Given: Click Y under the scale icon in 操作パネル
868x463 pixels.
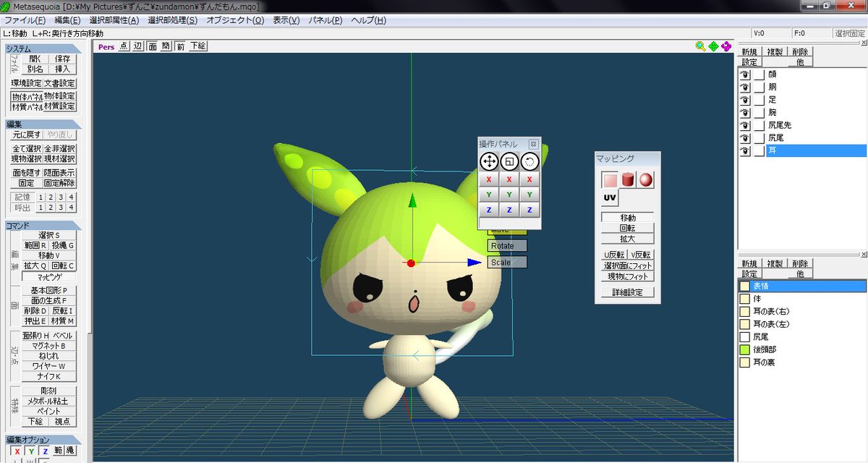Looking at the screenshot, I should point(509,195).
